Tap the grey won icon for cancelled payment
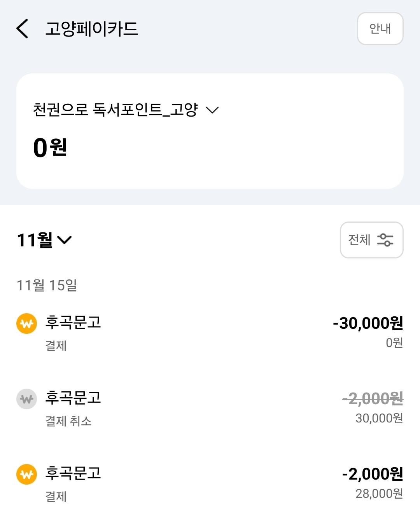This screenshot has width=420, height=520. 26,399
